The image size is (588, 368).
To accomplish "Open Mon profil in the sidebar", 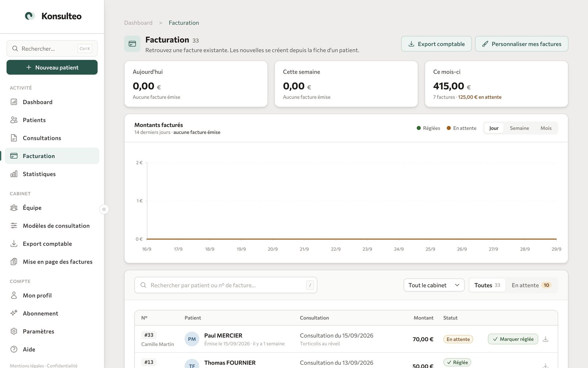I will (x=52, y=295).
